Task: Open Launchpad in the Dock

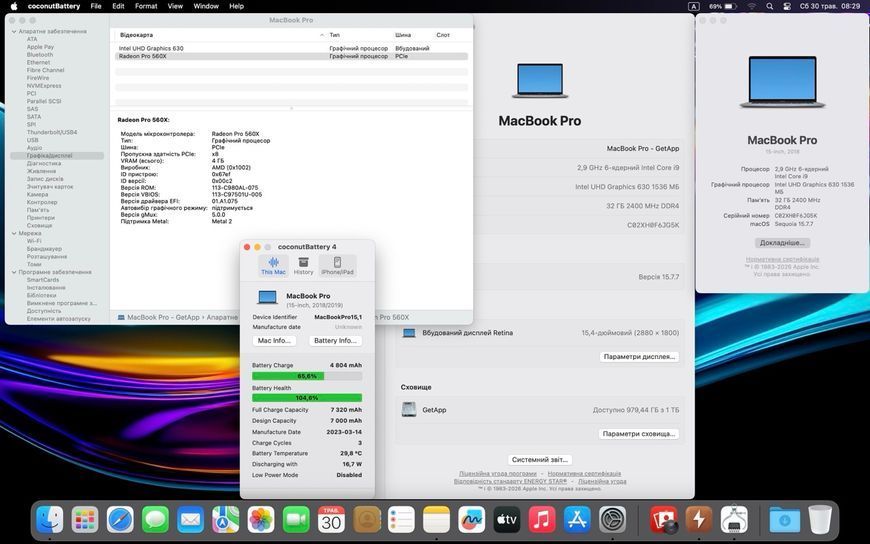Action: click(x=85, y=520)
